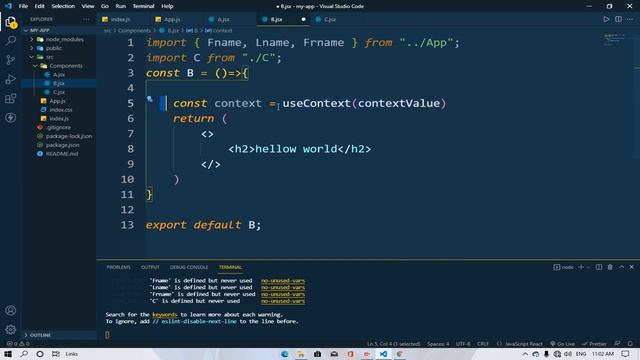
Task: Open the Explorer view in activity bar
Action: (11, 22)
